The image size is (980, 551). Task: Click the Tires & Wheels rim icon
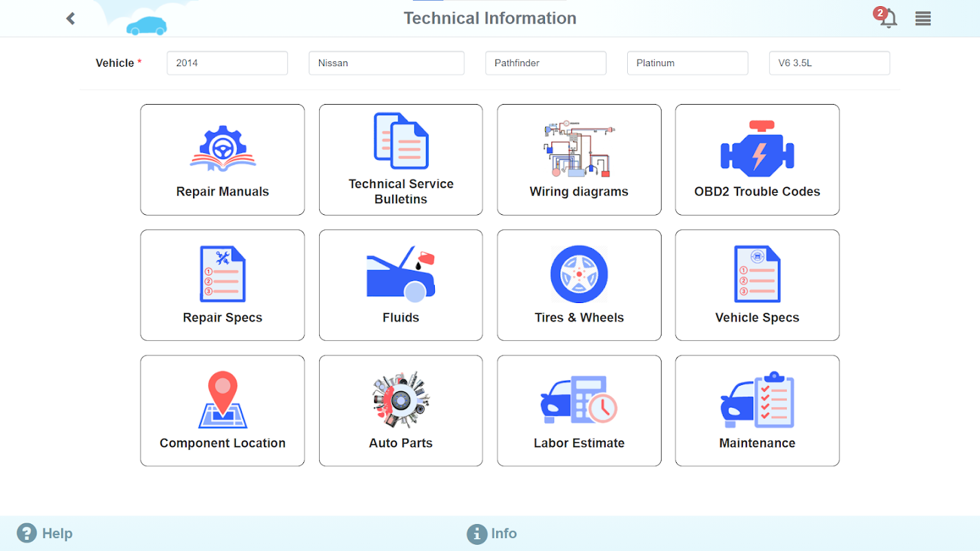pos(579,274)
